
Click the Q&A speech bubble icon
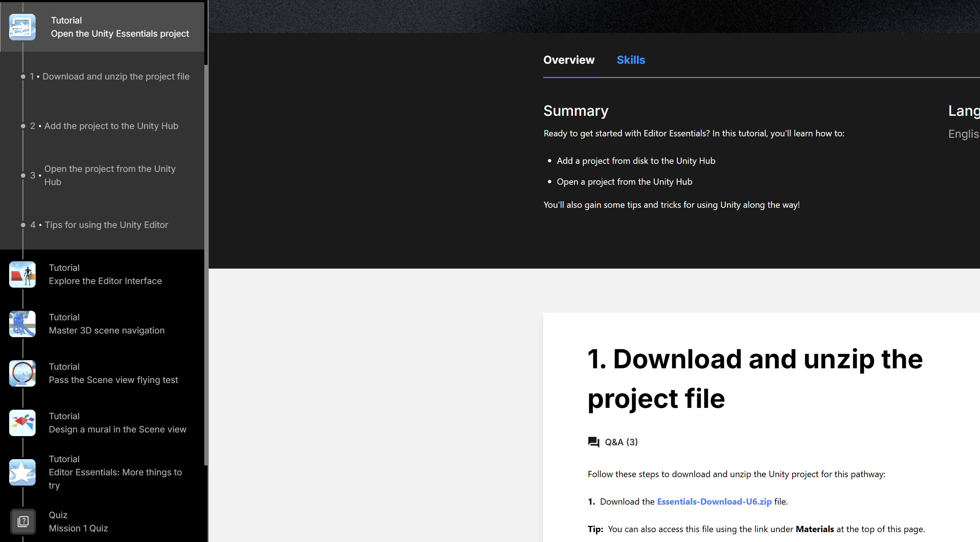tap(593, 442)
